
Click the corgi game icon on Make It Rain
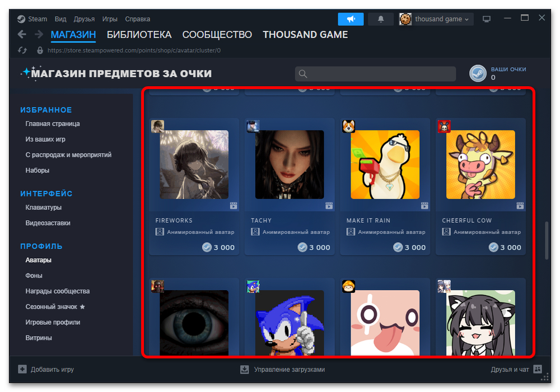pos(348,127)
